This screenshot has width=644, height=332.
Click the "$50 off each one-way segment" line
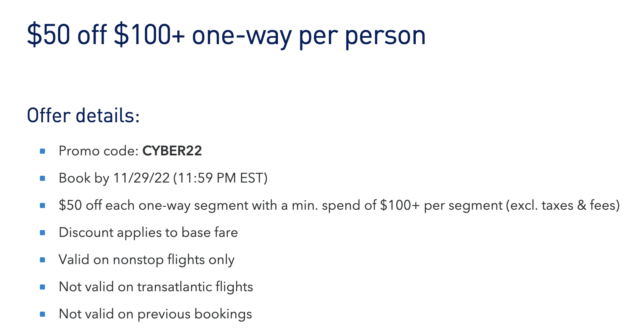(339, 205)
